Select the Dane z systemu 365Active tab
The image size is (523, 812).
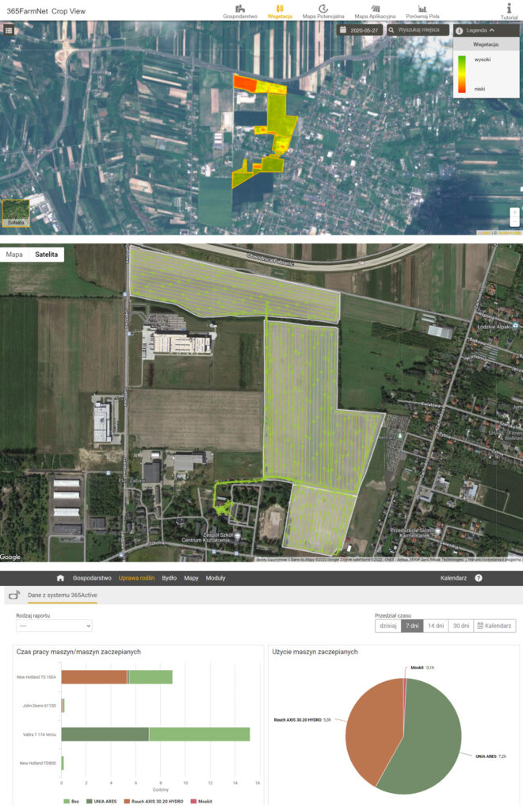[x=63, y=595]
